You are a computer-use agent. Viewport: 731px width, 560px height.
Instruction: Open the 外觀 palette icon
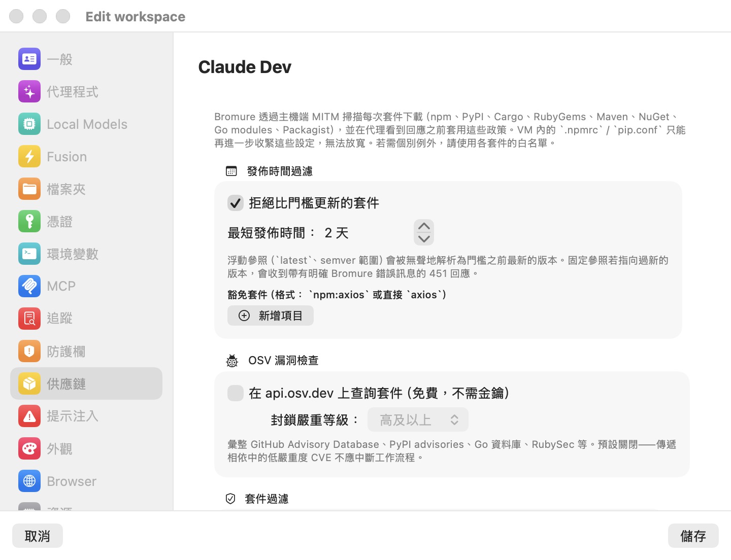29,449
